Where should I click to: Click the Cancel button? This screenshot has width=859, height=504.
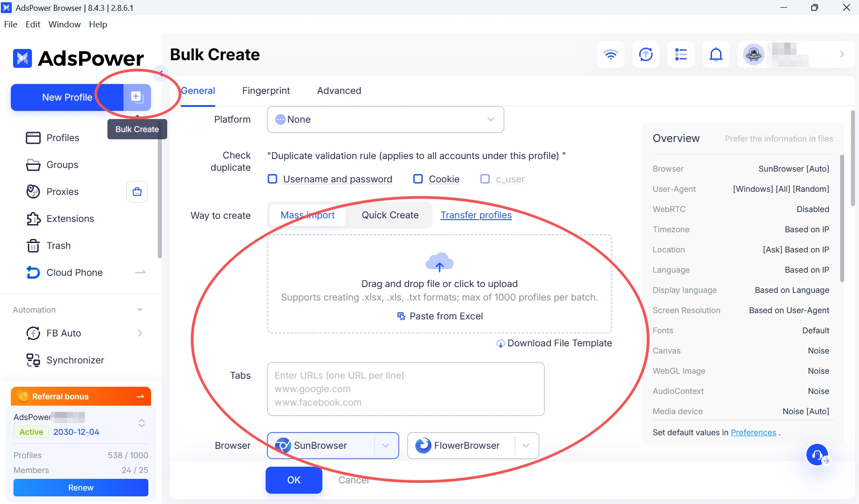[x=353, y=480]
